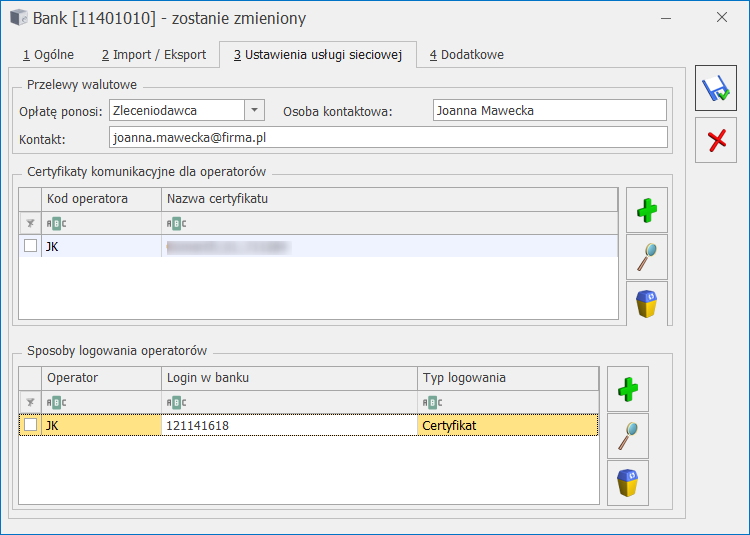Save bank changes with the diskette icon

[x=716, y=88]
